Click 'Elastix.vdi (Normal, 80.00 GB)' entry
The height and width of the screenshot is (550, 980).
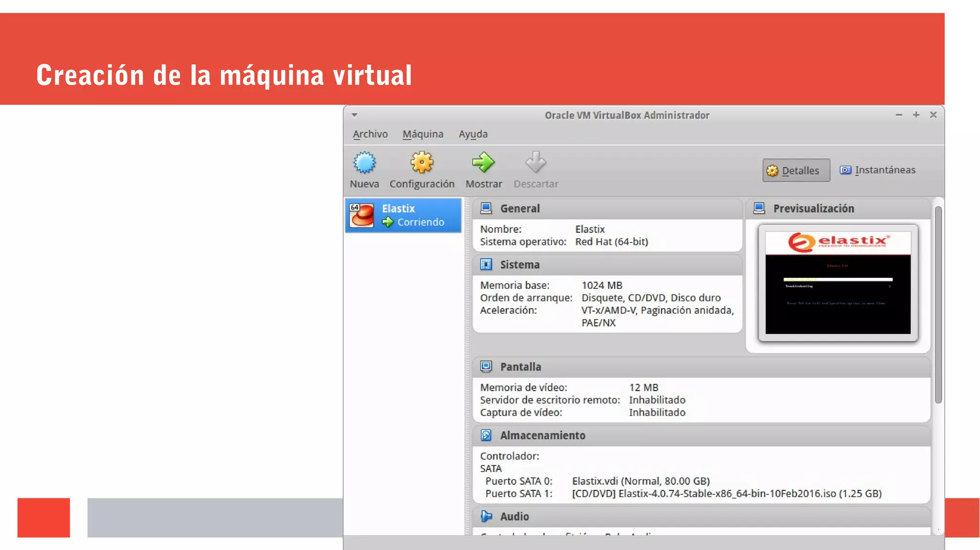[641, 481]
